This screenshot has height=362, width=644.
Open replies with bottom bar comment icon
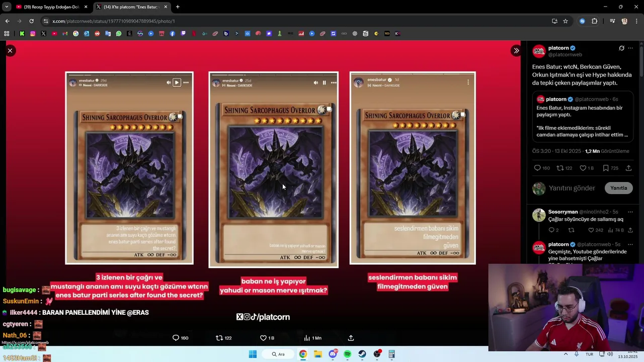coord(176,338)
